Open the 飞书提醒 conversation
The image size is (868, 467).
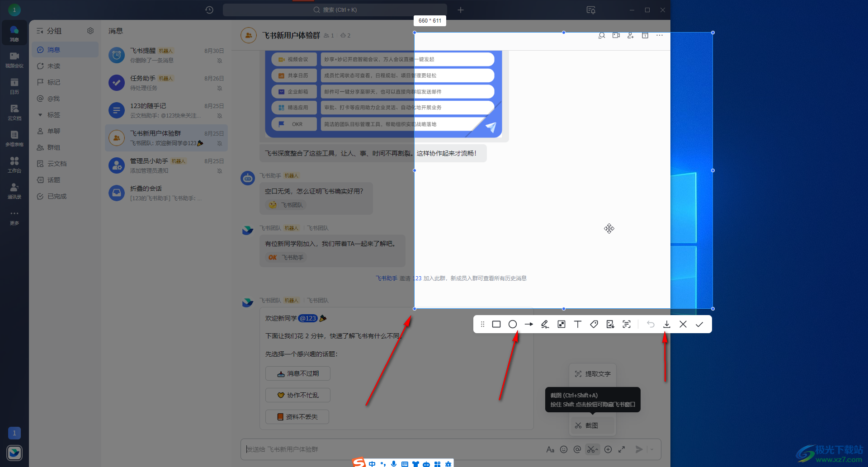click(x=166, y=55)
